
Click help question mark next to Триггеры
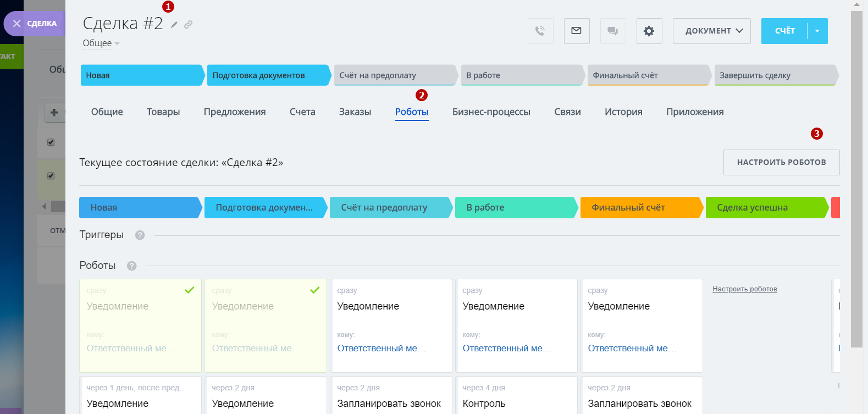pyautogui.click(x=140, y=235)
